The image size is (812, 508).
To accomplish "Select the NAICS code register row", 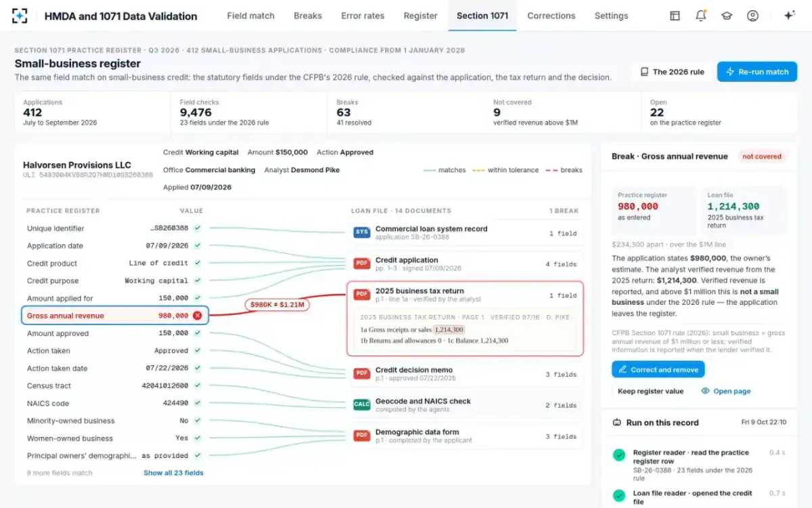I will (114, 404).
